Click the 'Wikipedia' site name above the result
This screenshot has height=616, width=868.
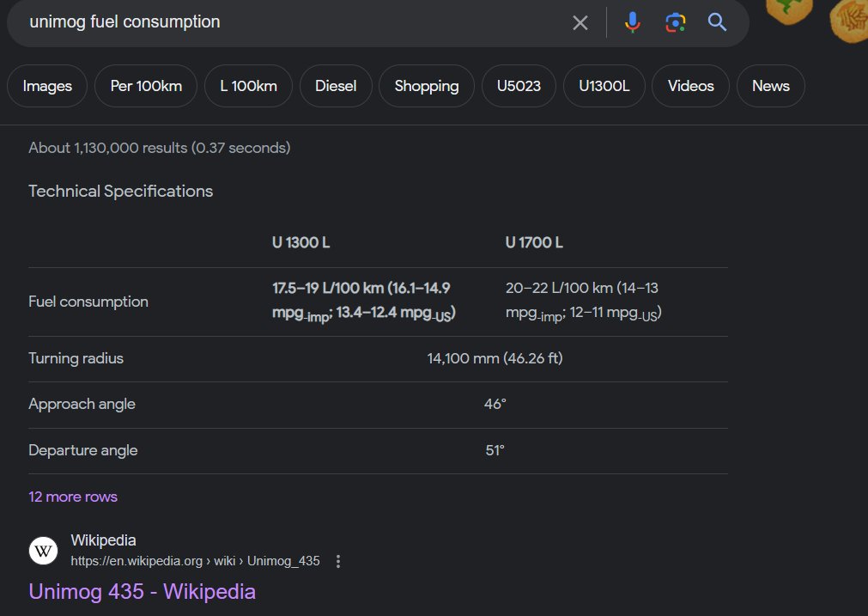[104, 540]
